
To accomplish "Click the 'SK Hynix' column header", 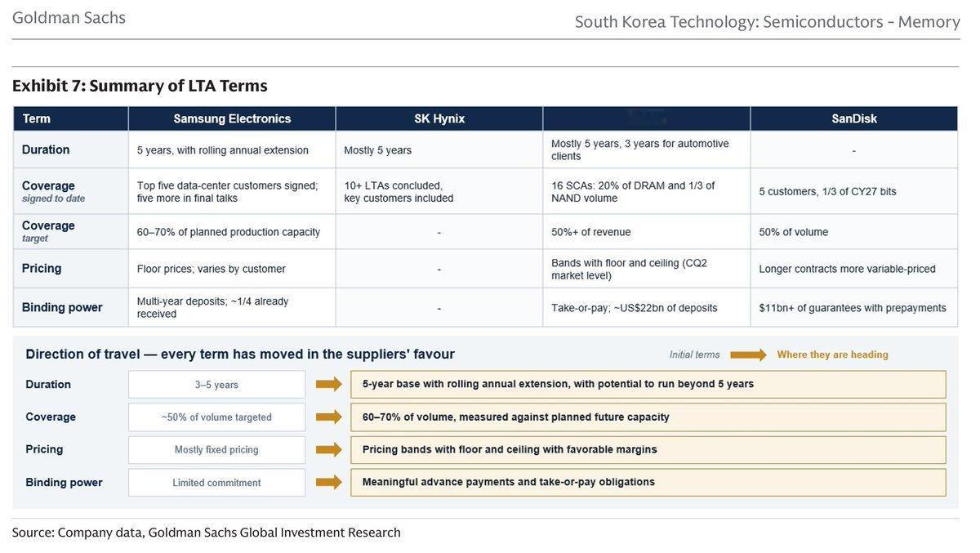I will coord(439,118).
